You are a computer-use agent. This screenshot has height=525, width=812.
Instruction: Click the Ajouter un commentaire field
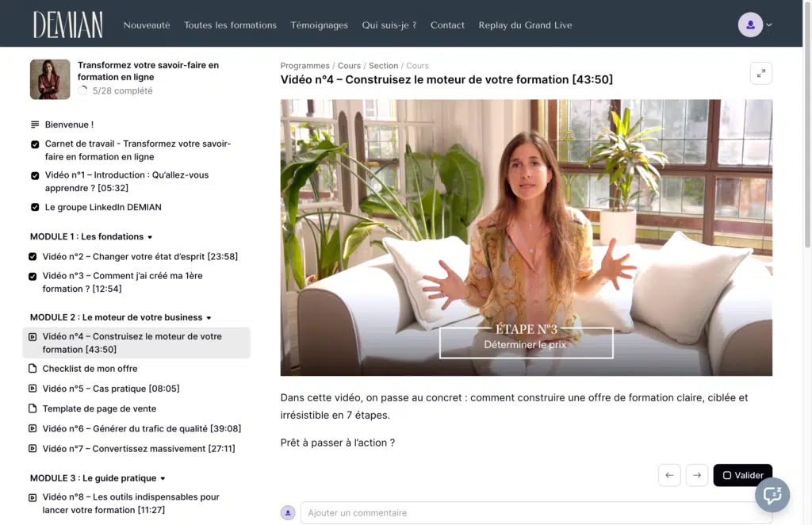(x=536, y=512)
